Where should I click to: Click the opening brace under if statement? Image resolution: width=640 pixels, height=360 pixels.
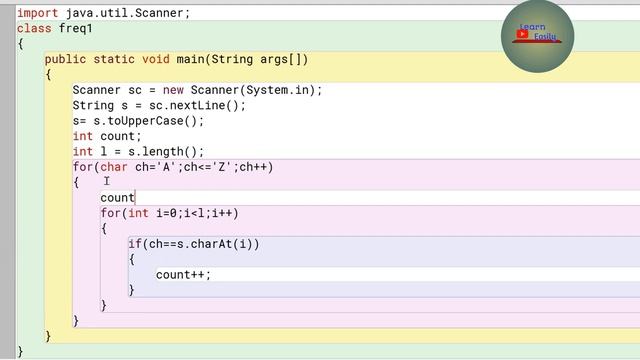point(131,260)
